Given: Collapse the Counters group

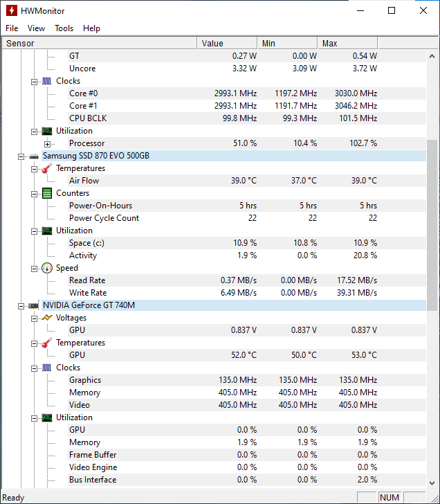Looking at the screenshot, I should coord(34,194).
